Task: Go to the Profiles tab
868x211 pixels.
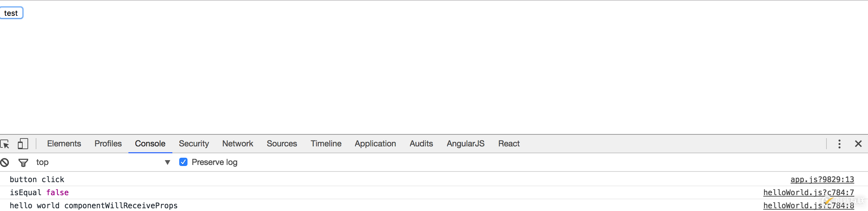Action: pyautogui.click(x=108, y=144)
